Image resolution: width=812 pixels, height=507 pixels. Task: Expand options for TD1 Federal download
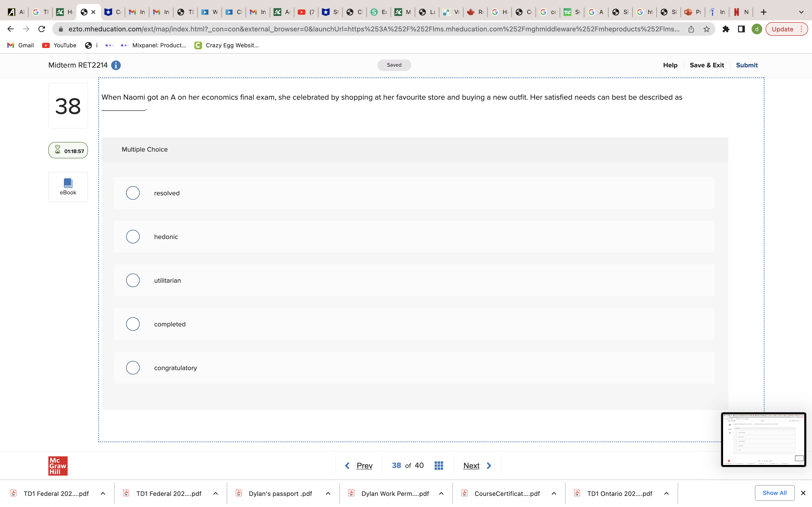103,493
